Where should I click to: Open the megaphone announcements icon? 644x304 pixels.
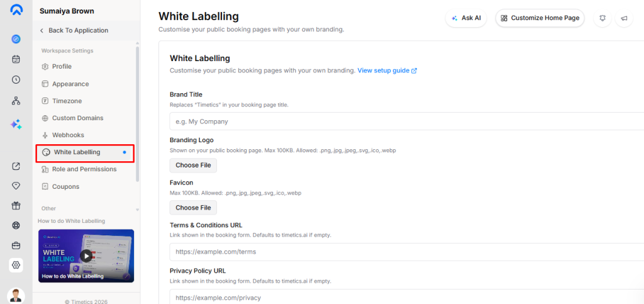click(x=624, y=18)
